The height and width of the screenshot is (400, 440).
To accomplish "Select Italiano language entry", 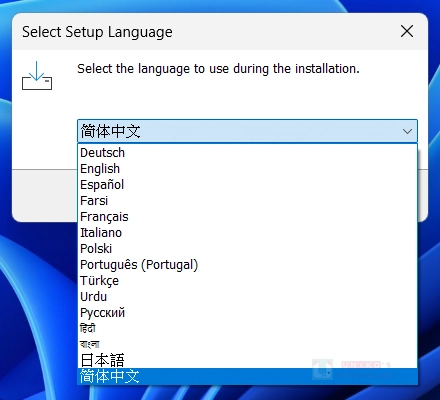I will point(247,233).
